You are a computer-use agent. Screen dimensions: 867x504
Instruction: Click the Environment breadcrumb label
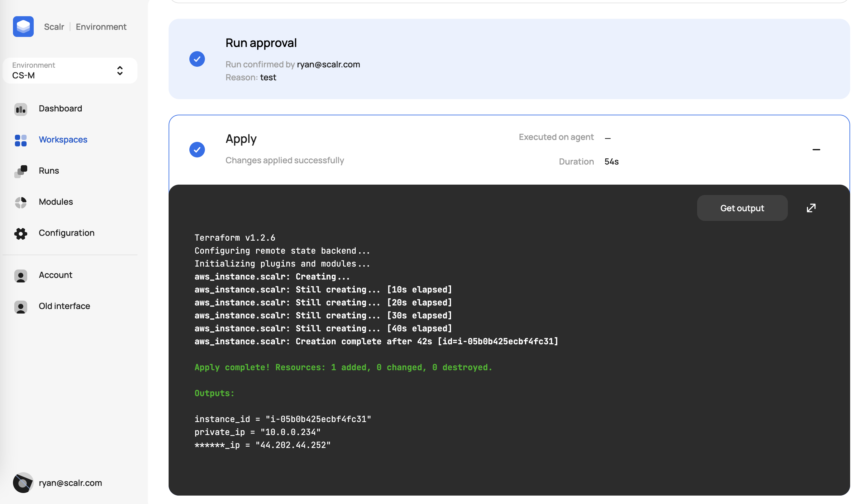coord(101,27)
